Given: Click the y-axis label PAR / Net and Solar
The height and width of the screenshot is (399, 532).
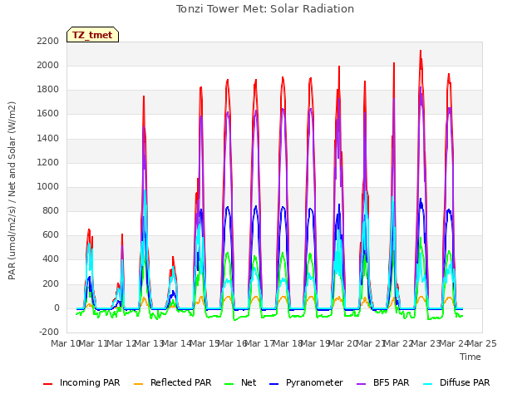Looking at the screenshot, I should pos(12,190).
